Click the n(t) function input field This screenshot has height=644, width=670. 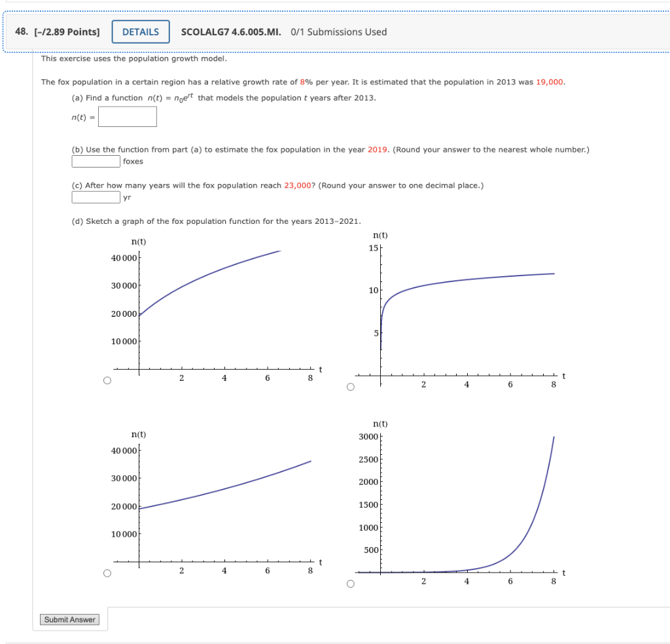[128, 116]
